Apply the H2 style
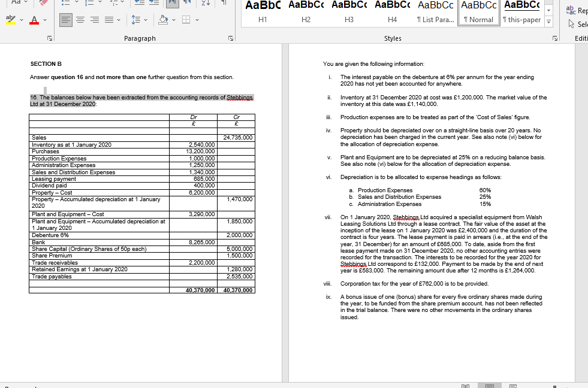Viewport: 588px width, 388px height. [306, 12]
